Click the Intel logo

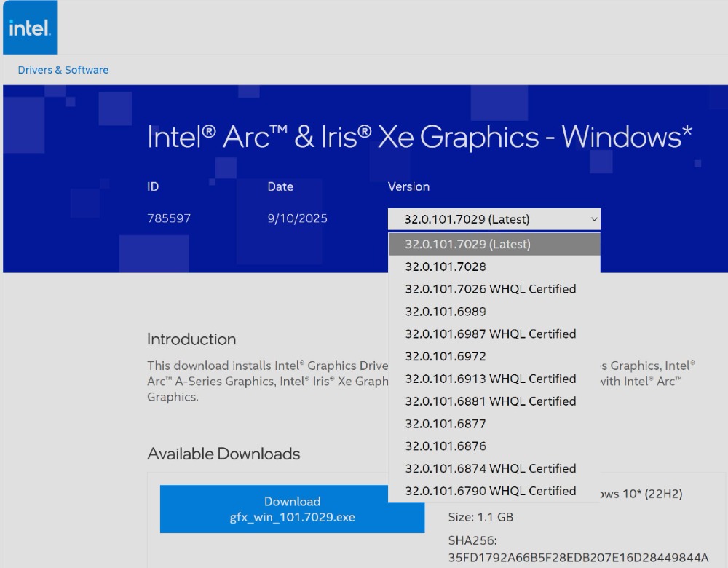(29, 28)
